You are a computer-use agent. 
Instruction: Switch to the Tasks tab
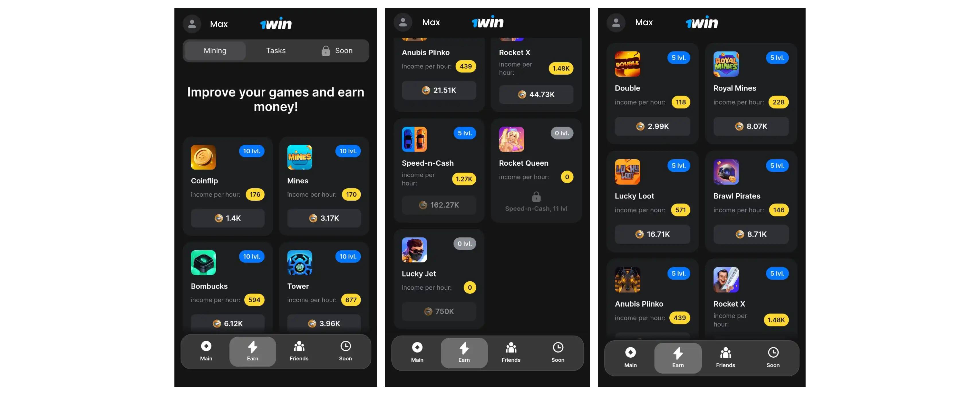[x=276, y=50]
